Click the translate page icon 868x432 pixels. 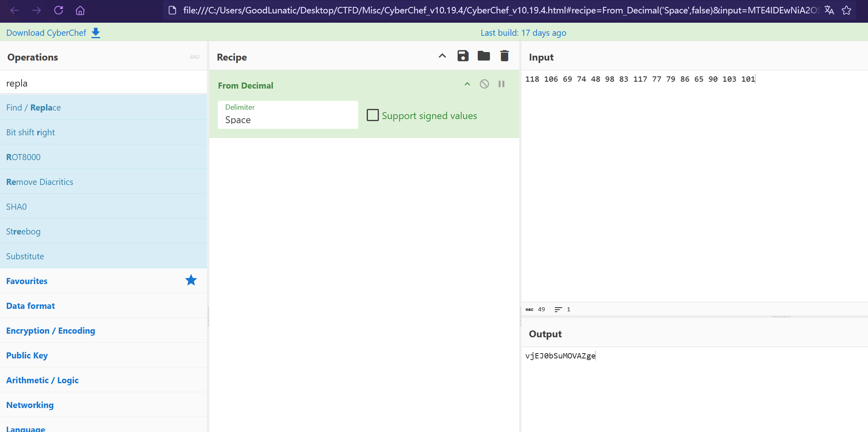point(829,10)
